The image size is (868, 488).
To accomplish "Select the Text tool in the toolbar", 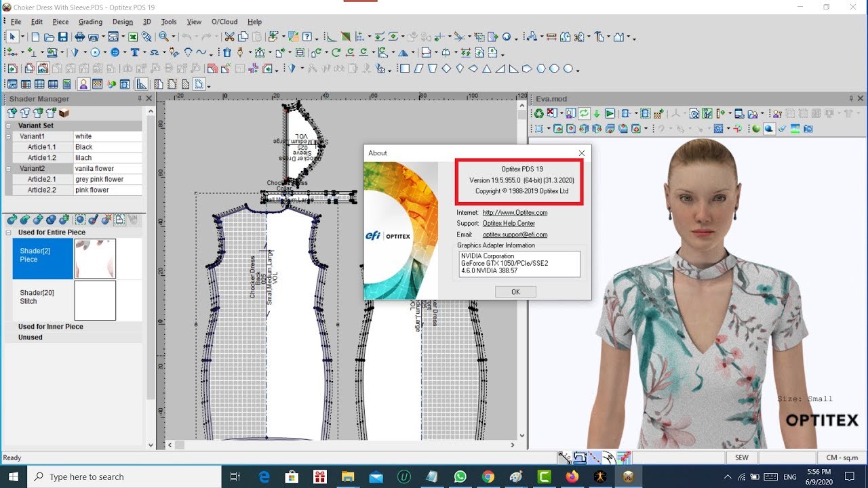I will [x=135, y=53].
